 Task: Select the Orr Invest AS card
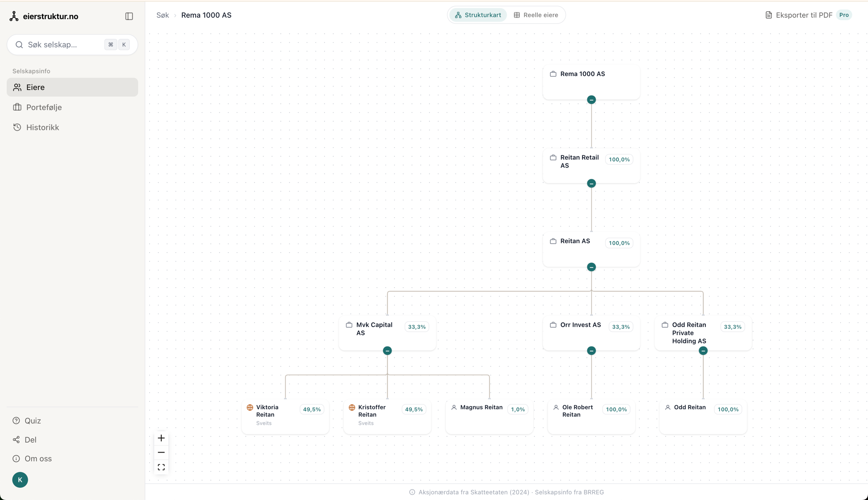point(591,333)
